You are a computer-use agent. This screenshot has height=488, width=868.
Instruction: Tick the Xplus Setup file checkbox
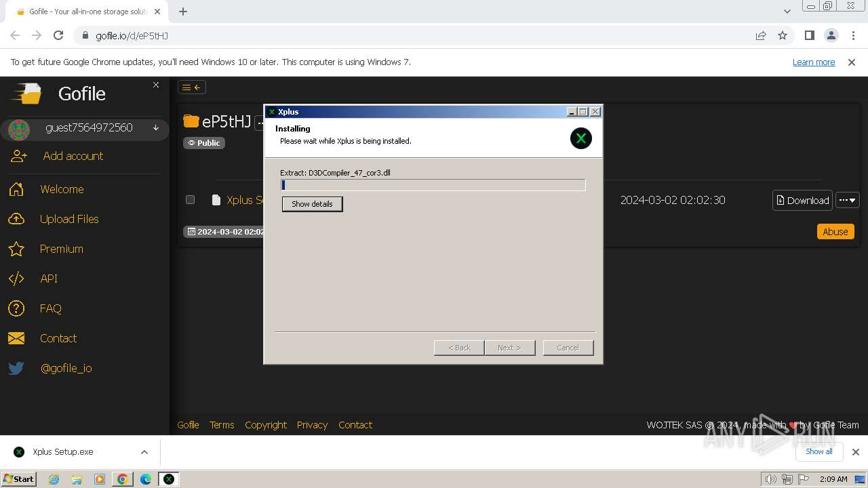(190, 199)
